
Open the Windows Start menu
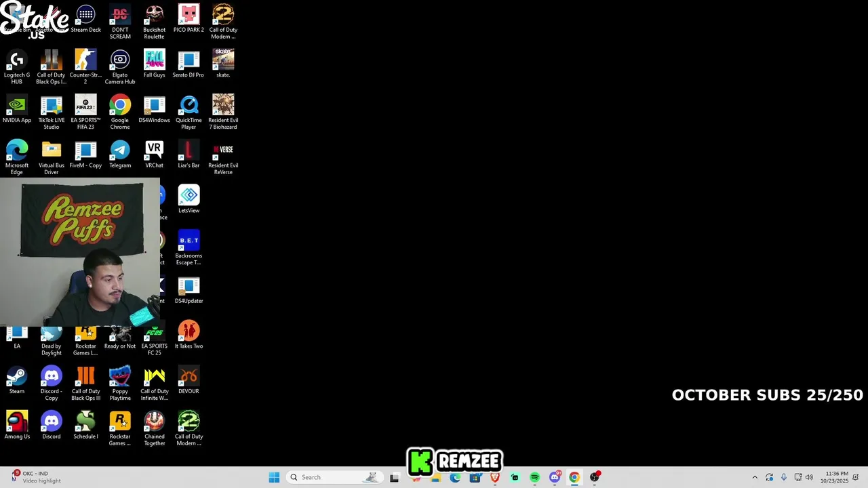274,477
